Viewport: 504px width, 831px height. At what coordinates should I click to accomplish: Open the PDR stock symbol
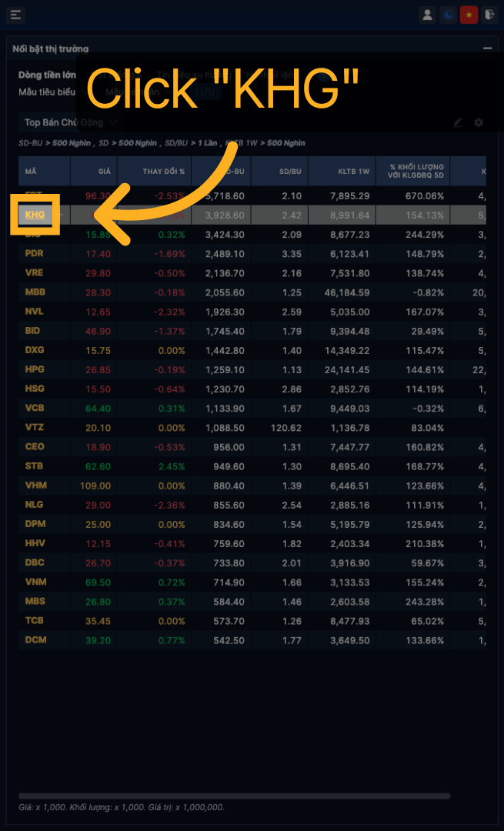coord(35,253)
